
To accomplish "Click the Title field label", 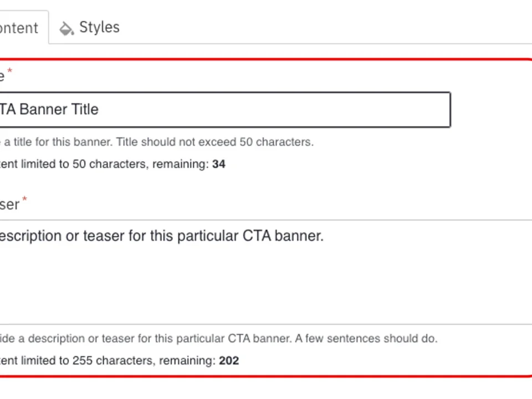I will [x=4, y=75].
